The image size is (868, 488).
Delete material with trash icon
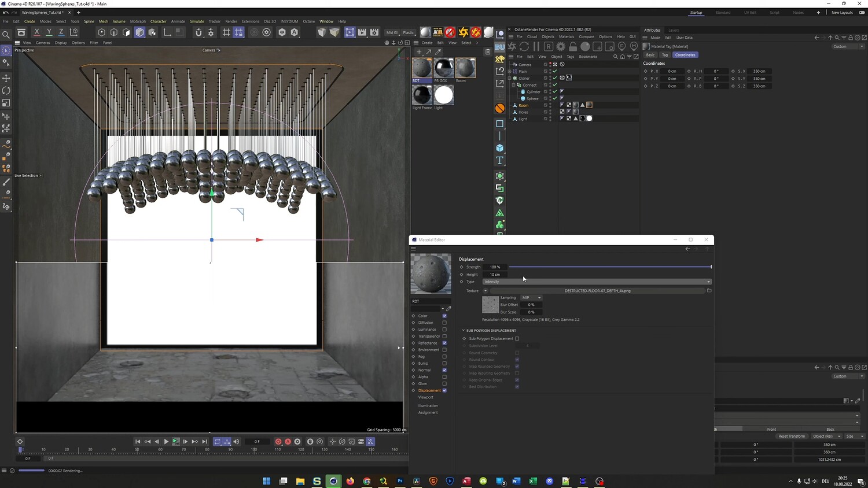488,52
